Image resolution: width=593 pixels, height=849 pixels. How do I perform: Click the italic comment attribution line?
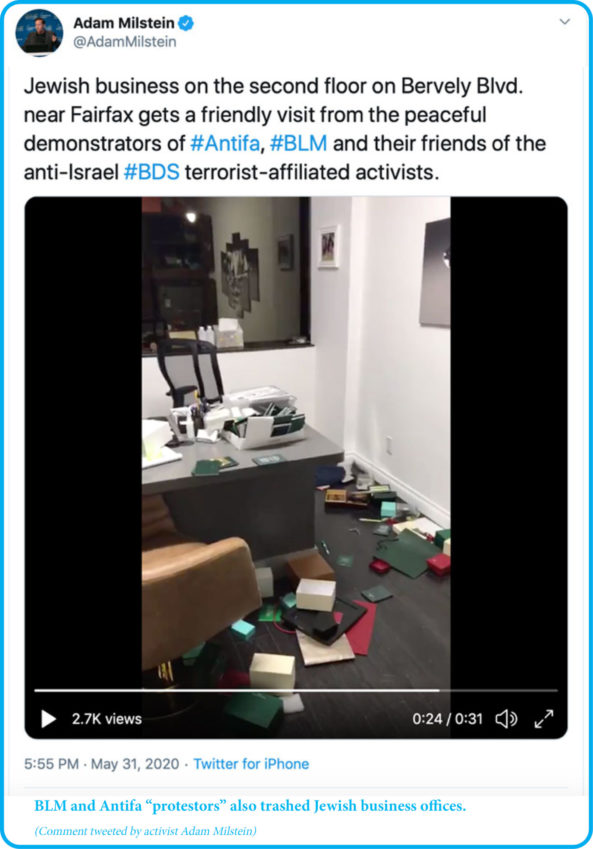(x=145, y=831)
